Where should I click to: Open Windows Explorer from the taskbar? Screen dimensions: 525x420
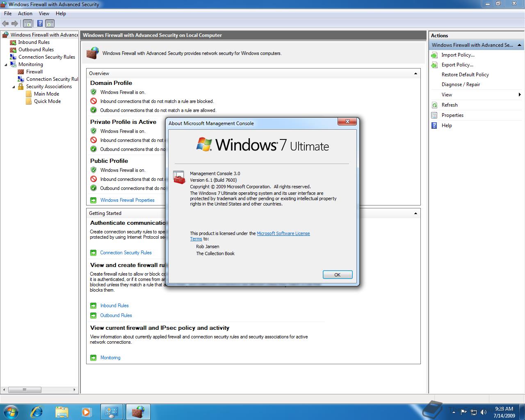click(x=62, y=412)
